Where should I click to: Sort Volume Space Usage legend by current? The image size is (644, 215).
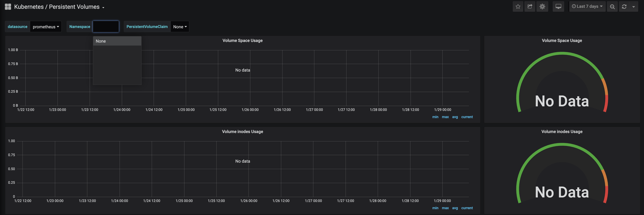click(467, 117)
